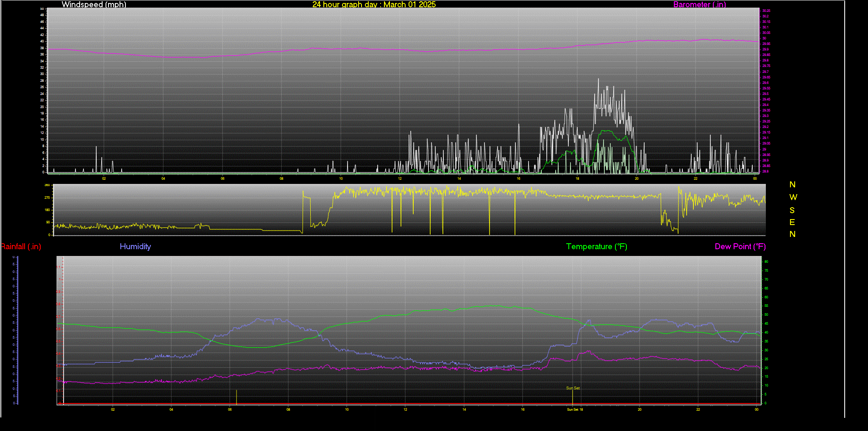The image size is (868, 431).
Task: Click the '50' value on green temperature scale
Action: coord(766,315)
